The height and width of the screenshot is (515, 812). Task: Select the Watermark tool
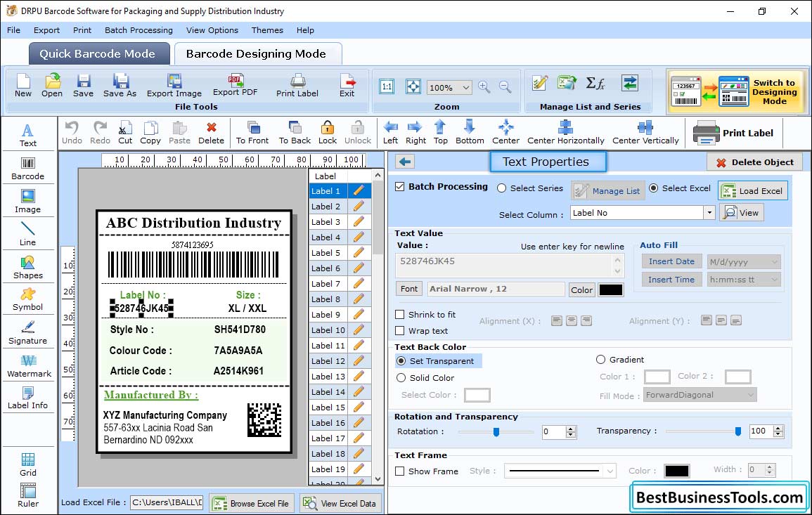pos(29,366)
